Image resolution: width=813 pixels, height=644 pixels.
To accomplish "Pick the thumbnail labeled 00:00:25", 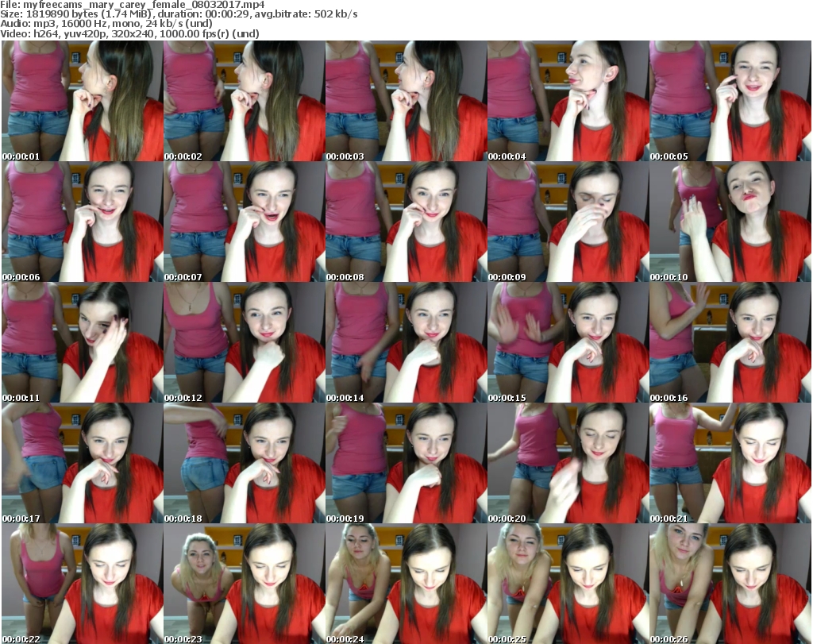I will coord(568,584).
